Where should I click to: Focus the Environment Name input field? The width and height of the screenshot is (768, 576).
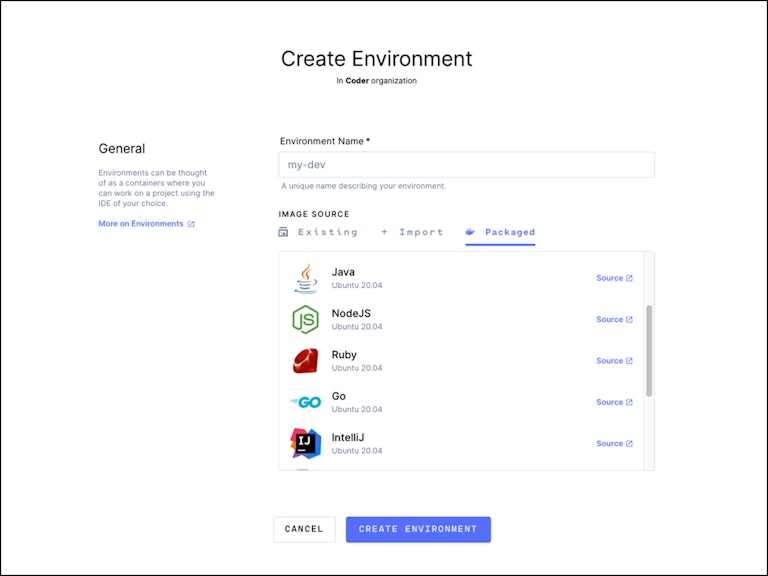466,165
